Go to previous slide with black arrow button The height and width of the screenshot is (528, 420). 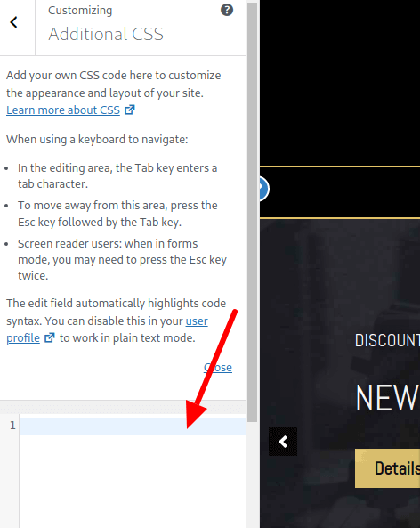coord(283,442)
